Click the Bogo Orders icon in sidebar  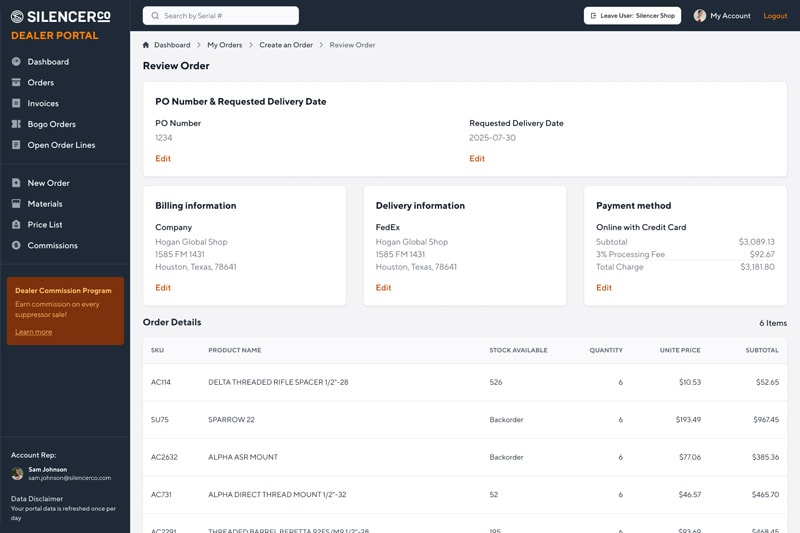click(16, 125)
